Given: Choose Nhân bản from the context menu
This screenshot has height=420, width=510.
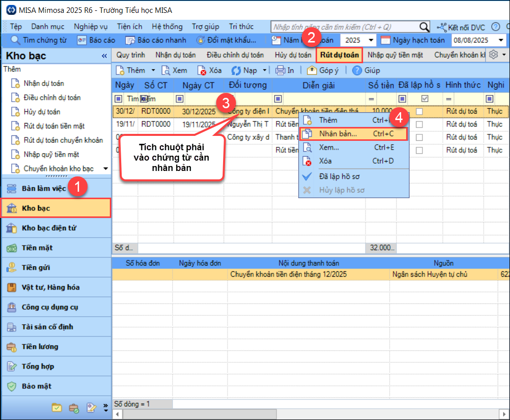Looking at the screenshot, I should (x=353, y=134).
